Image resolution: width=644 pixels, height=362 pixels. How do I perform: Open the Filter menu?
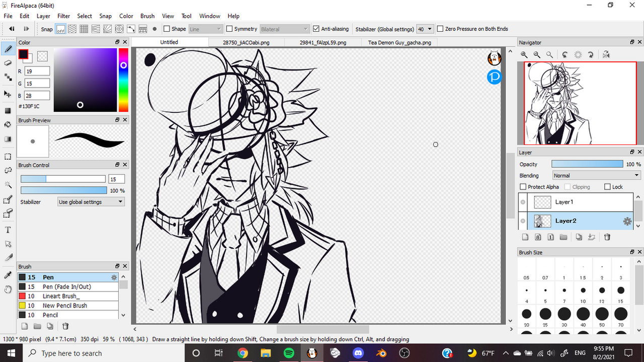63,16
